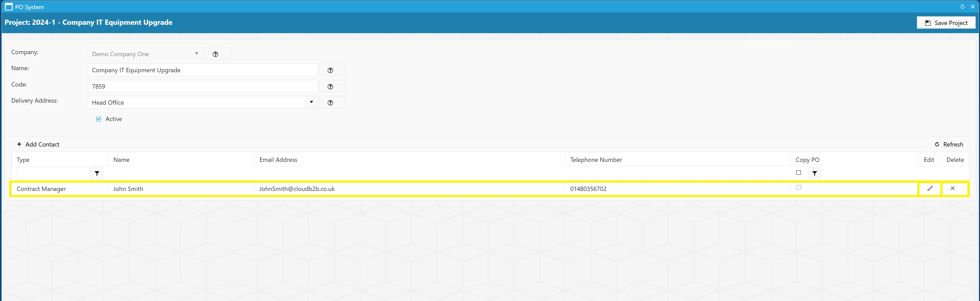Click the Head Office delivery address field

(x=197, y=103)
